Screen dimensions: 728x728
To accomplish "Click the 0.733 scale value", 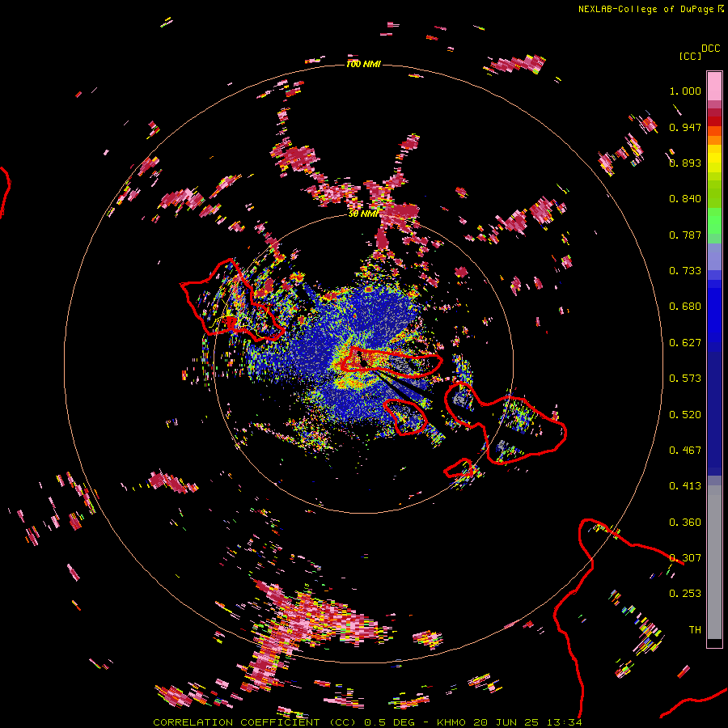I will [685, 271].
